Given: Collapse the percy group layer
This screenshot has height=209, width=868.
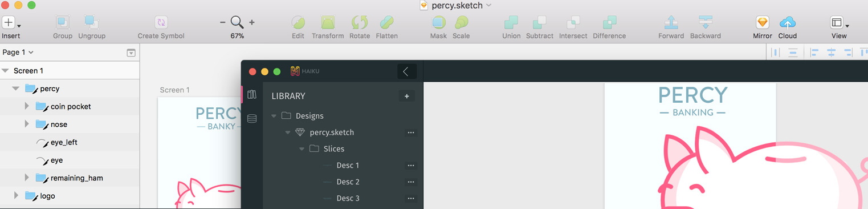Looking at the screenshot, I should [x=15, y=89].
